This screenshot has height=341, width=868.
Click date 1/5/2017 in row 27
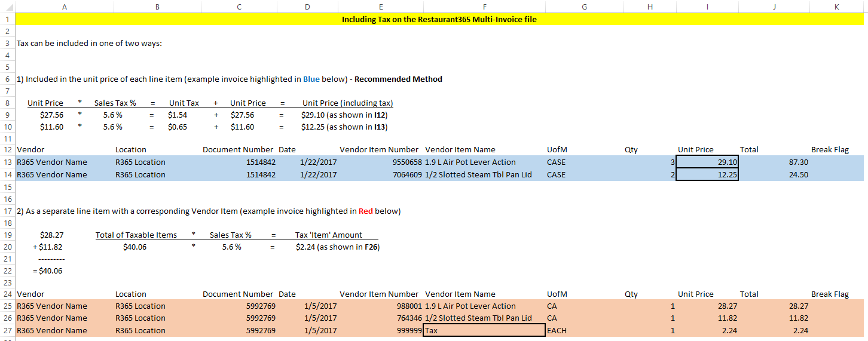(320, 330)
